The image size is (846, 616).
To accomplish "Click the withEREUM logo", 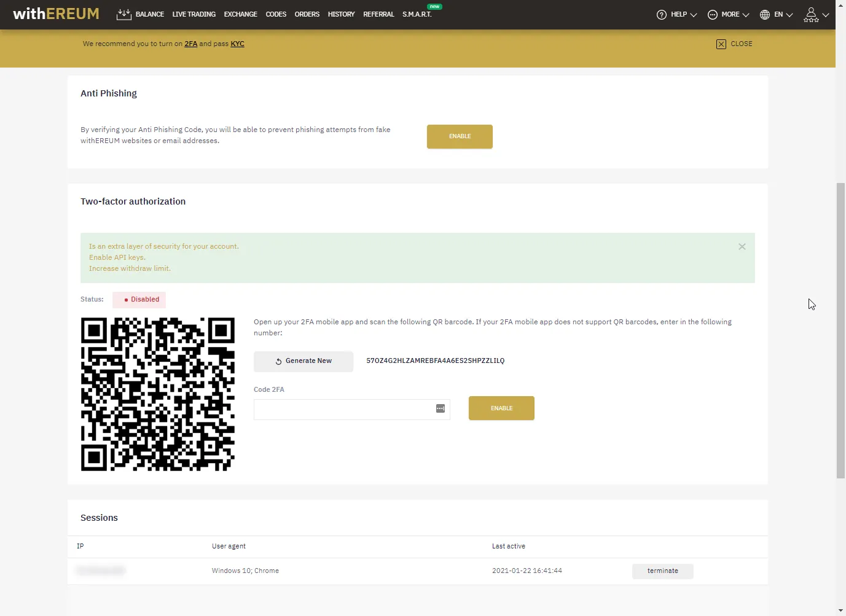I will (56, 14).
